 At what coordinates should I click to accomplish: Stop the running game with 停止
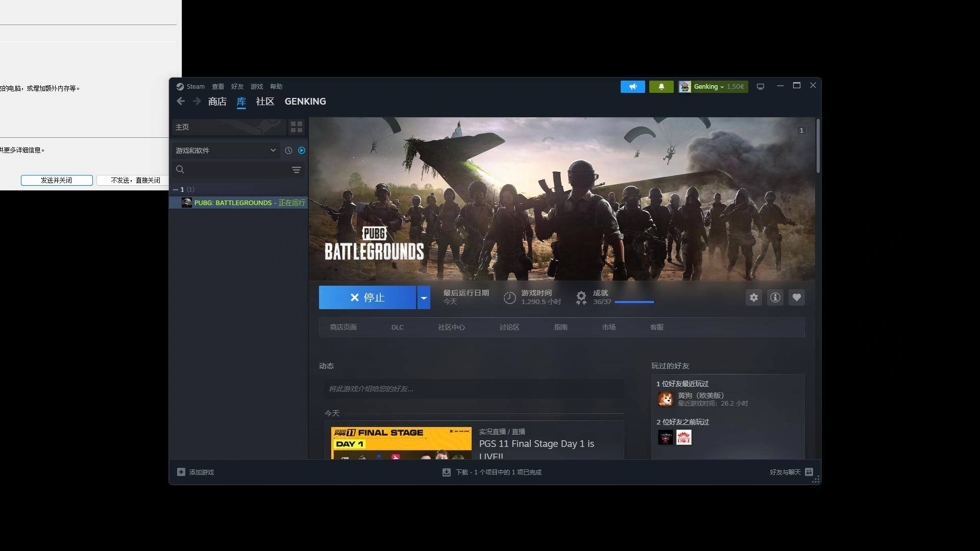click(367, 297)
